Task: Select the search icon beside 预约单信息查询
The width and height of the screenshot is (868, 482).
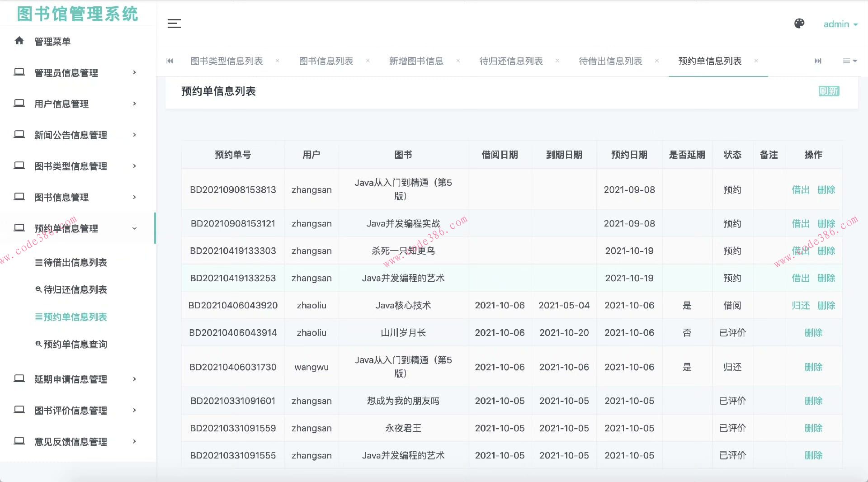Action: 38,344
